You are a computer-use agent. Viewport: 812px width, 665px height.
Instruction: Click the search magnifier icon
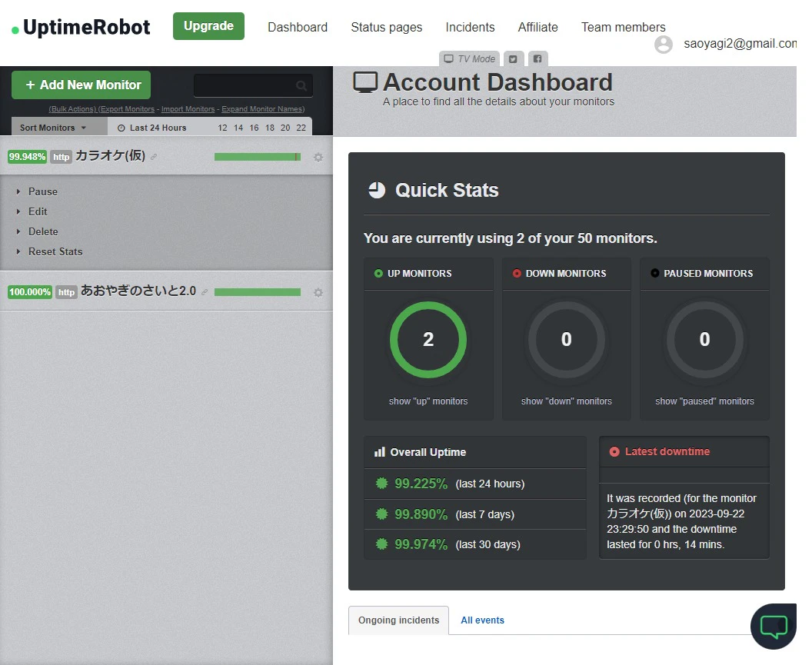pyautogui.click(x=301, y=85)
